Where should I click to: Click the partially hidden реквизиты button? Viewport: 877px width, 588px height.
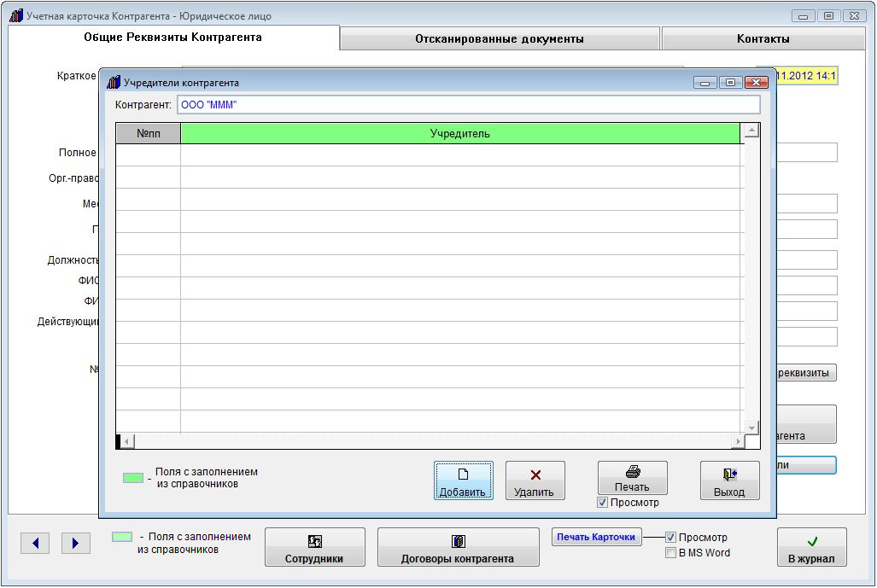click(806, 373)
